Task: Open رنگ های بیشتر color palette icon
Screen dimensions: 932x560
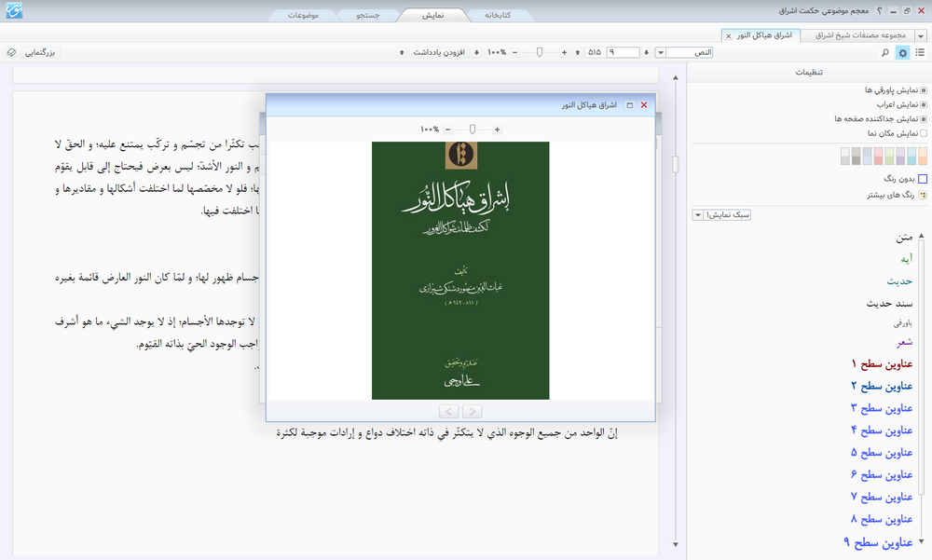Action: (x=923, y=195)
